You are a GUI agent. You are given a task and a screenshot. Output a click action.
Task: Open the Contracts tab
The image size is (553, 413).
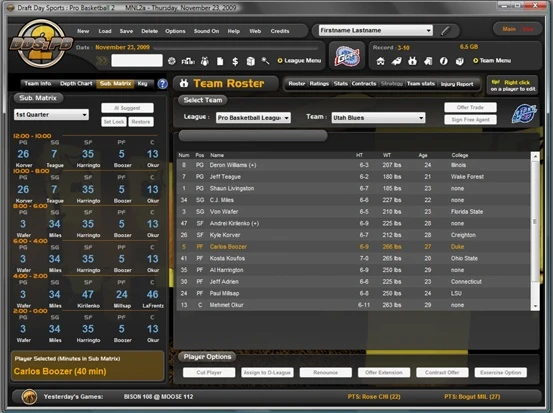(364, 84)
